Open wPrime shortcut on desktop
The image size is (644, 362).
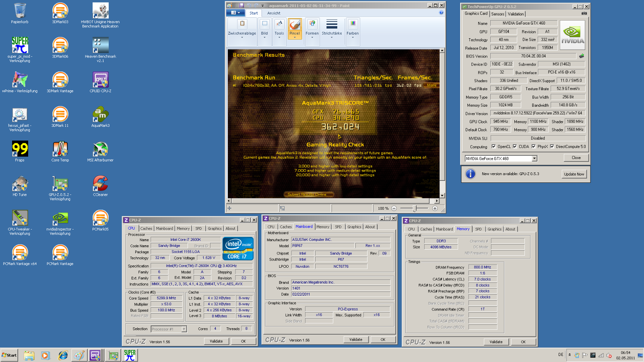20,83
